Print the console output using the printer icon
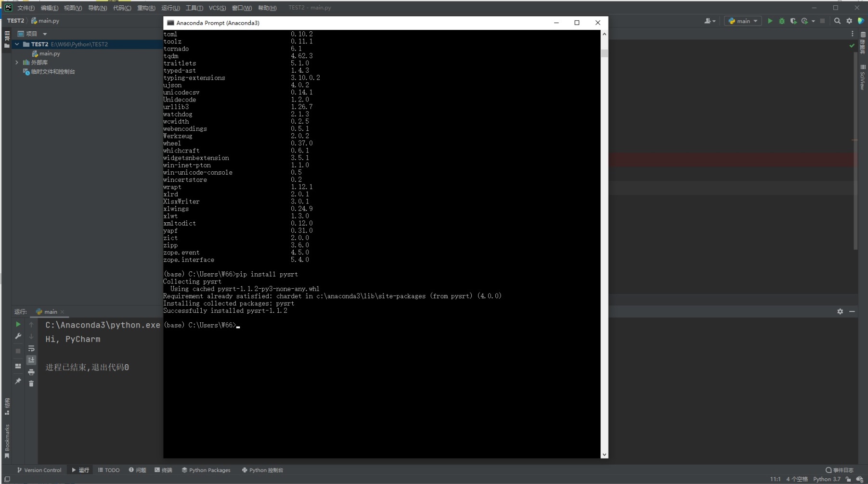Screen dimensions: 868x484 31,371
